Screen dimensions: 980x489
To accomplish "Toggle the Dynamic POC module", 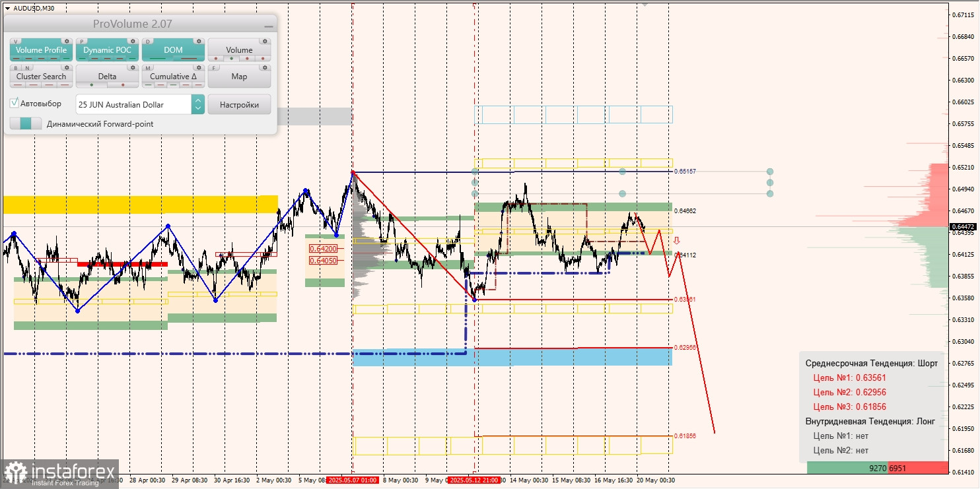I will point(107,50).
